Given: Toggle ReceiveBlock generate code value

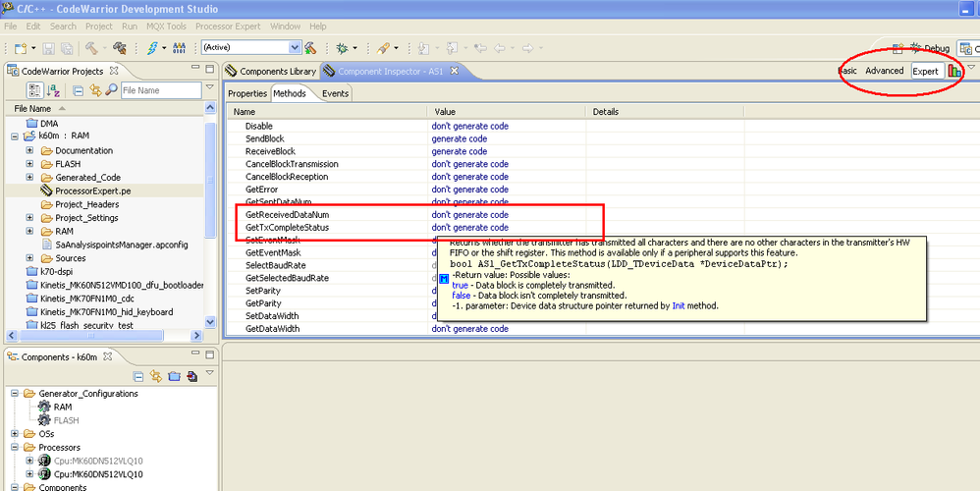Looking at the screenshot, I should tap(459, 151).
